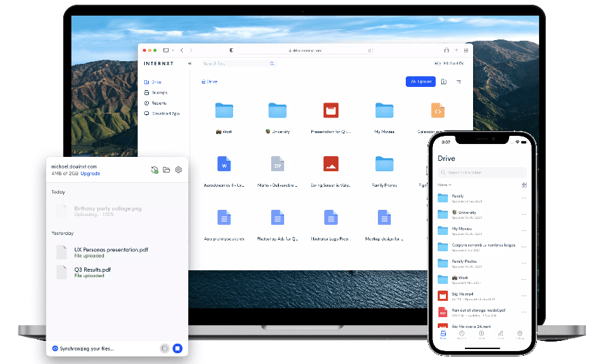The width and height of the screenshot is (592, 364).
Task: Stop syncing with the blue stop button
Action: pos(177,348)
